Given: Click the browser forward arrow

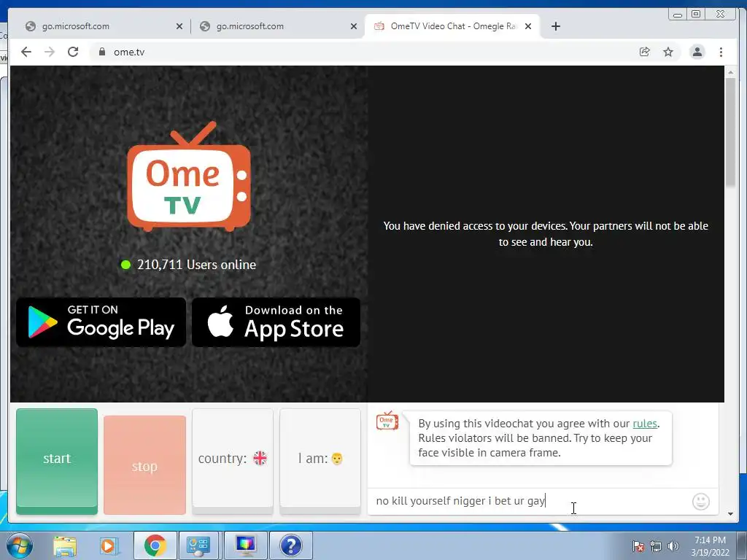Looking at the screenshot, I should coord(50,52).
